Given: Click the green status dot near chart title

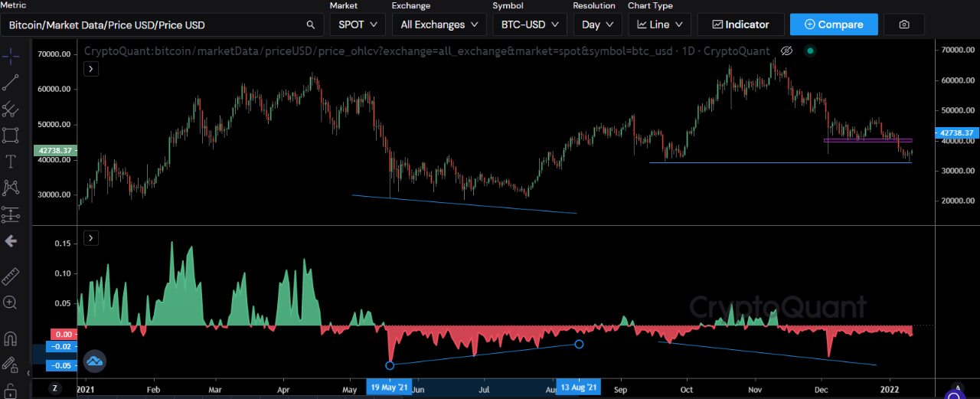Looking at the screenshot, I should click(810, 51).
